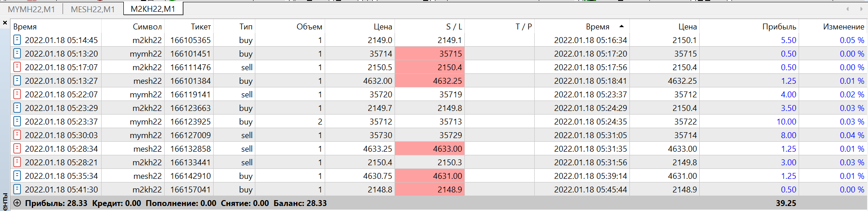Click sell icon on ticket 166127009 row
The height and width of the screenshot is (211, 868).
[x=17, y=135]
